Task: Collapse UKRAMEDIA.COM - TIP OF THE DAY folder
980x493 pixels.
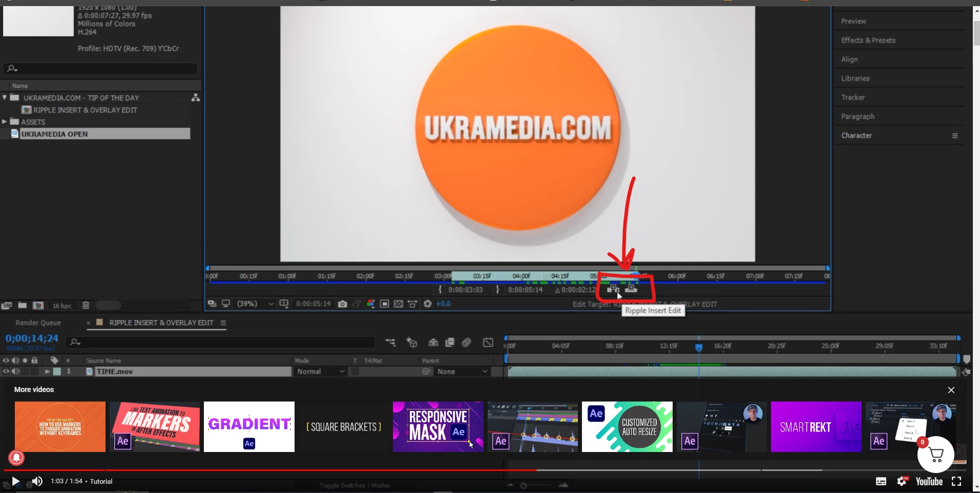Action: (x=5, y=97)
